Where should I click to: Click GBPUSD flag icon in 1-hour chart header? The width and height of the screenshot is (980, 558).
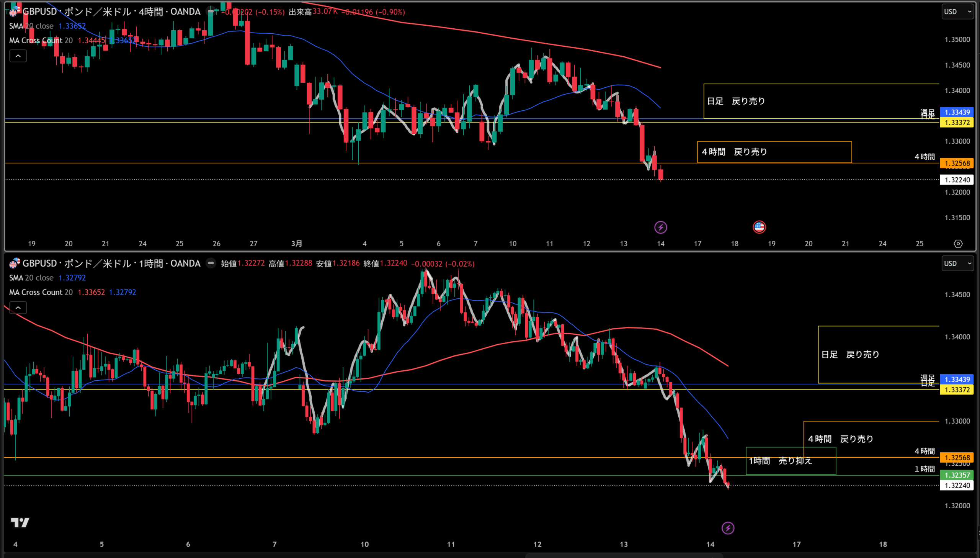point(14,263)
